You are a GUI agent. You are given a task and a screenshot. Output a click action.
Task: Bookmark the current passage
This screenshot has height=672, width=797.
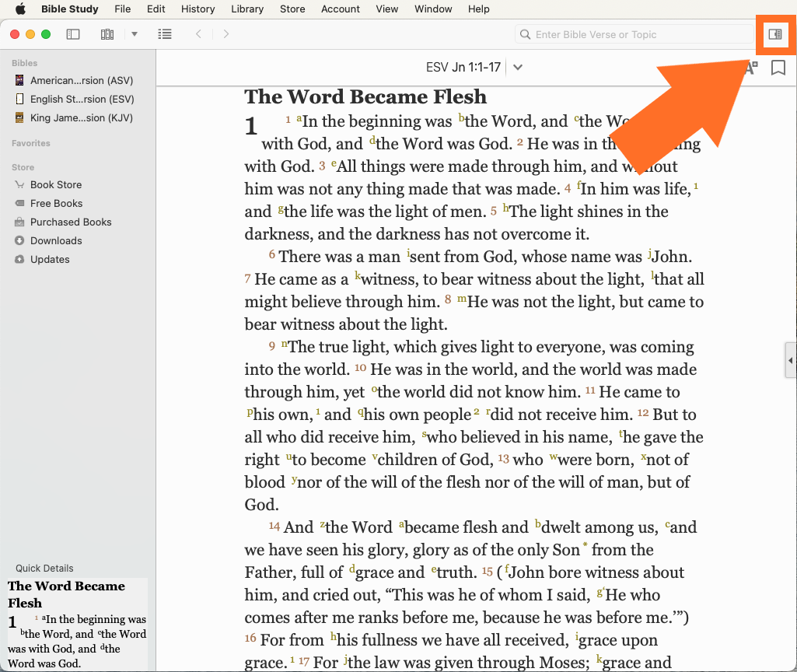[x=778, y=68]
